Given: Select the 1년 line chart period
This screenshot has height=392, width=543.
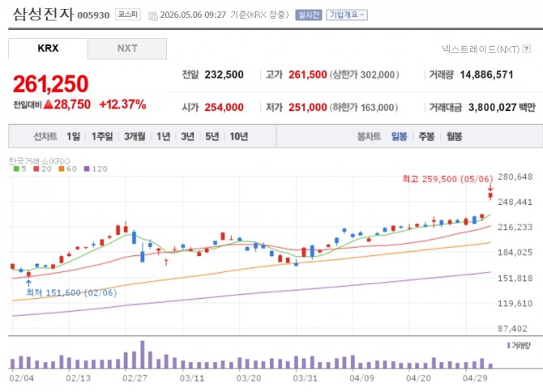Looking at the screenshot, I should click(163, 136).
